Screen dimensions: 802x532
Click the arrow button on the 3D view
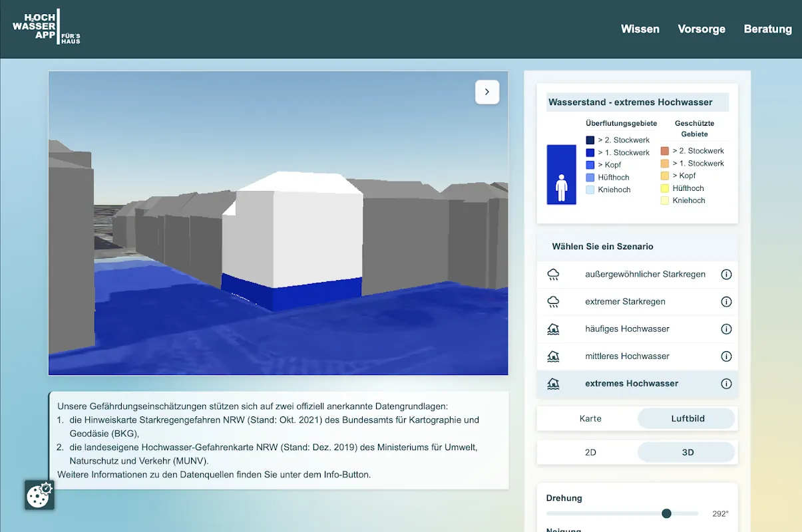point(487,92)
